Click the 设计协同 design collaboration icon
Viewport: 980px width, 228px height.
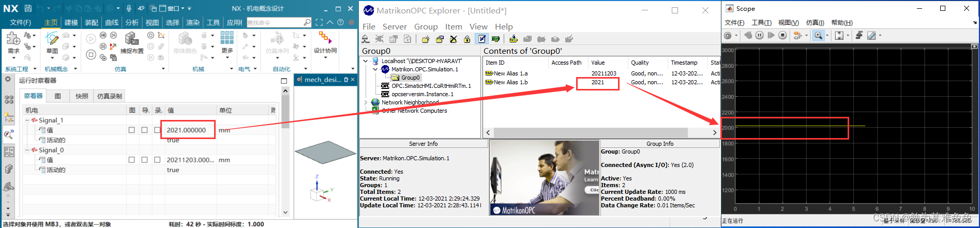click(325, 38)
